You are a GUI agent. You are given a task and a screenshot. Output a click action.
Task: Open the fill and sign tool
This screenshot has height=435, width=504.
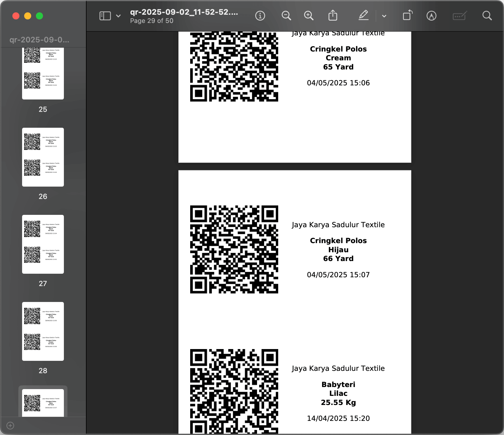coord(460,15)
